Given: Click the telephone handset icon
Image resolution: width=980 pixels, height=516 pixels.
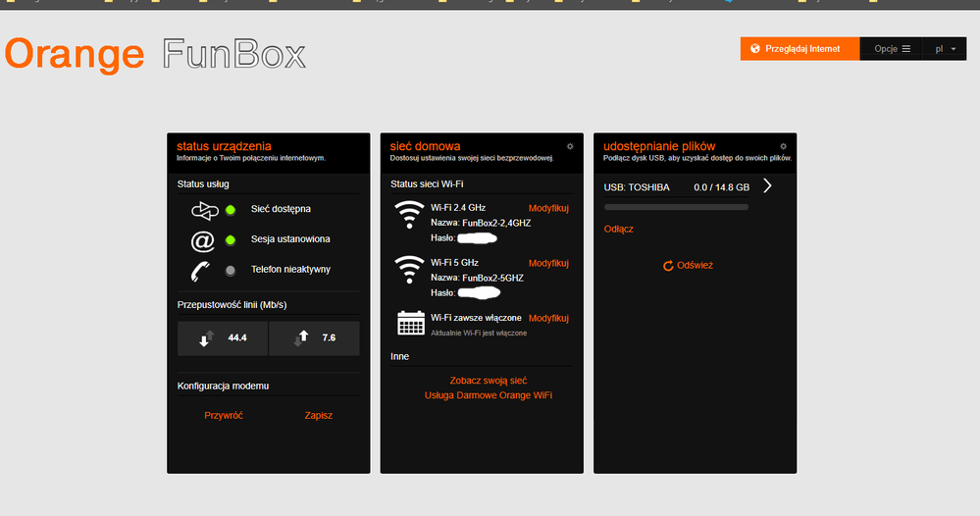Looking at the screenshot, I should [203, 270].
